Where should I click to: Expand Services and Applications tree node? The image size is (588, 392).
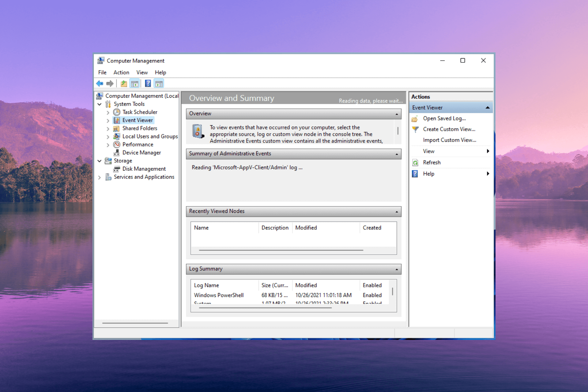coord(101,177)
